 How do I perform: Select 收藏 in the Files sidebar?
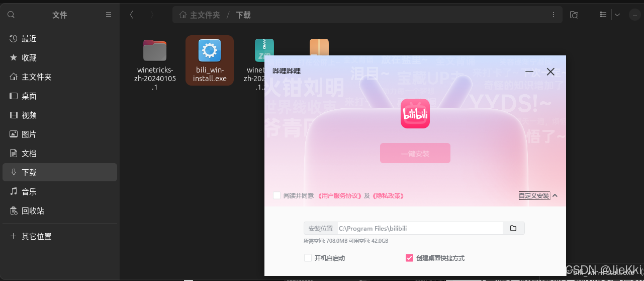60,58
